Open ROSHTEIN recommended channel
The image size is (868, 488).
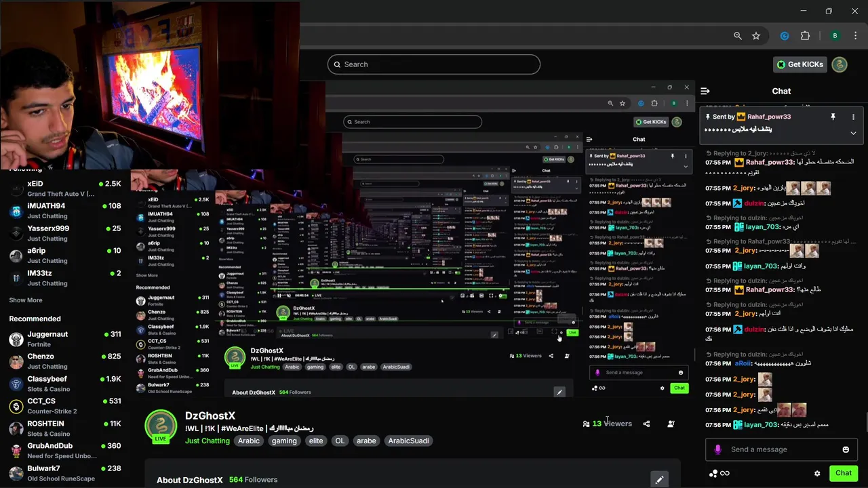(x=64, y=428)
